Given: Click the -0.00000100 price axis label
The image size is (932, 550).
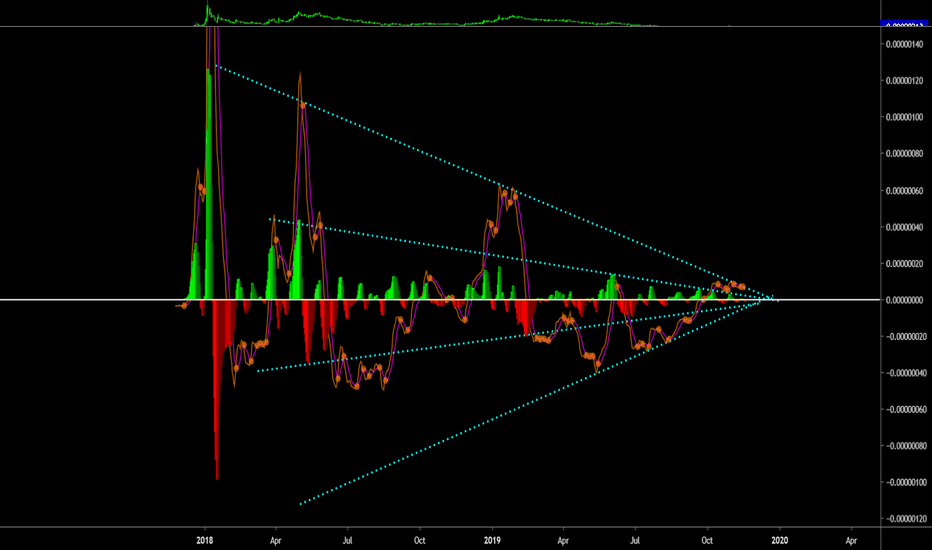Looking at the screenshot, I should [904, 482].
